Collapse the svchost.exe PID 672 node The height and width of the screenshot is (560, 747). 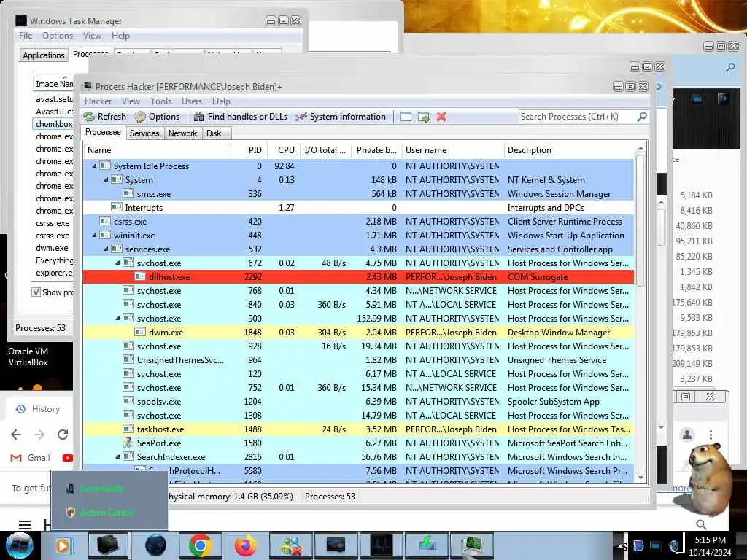[117, 262]
